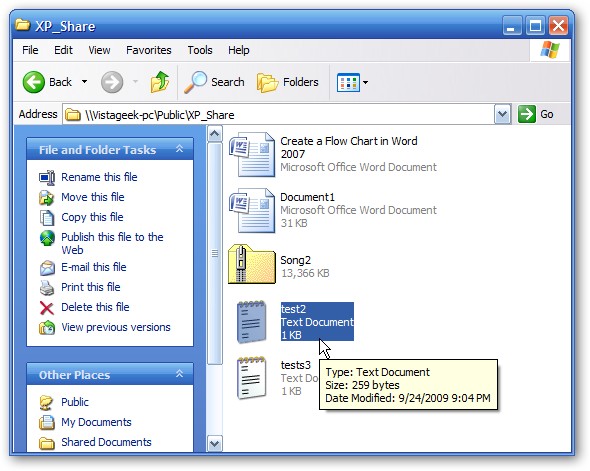Click Publish this file to the Web
Image resolution: width=590 pixels, height=471 pixels.
112,243
